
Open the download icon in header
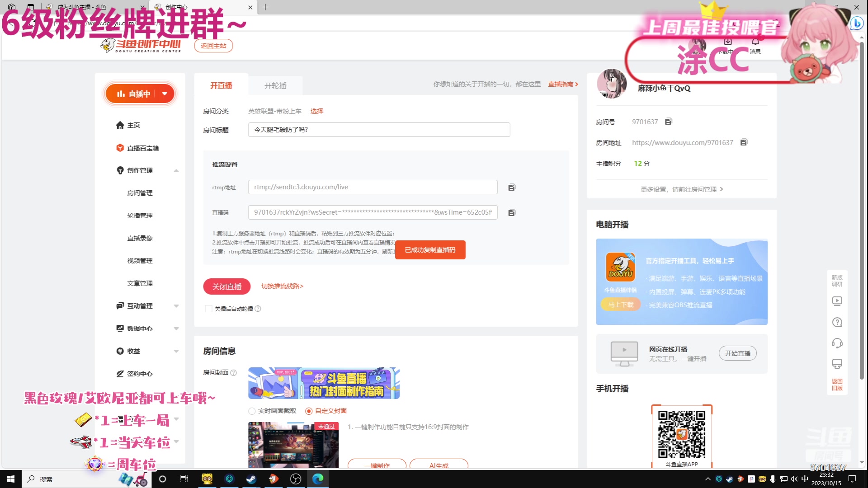(728, 42)
